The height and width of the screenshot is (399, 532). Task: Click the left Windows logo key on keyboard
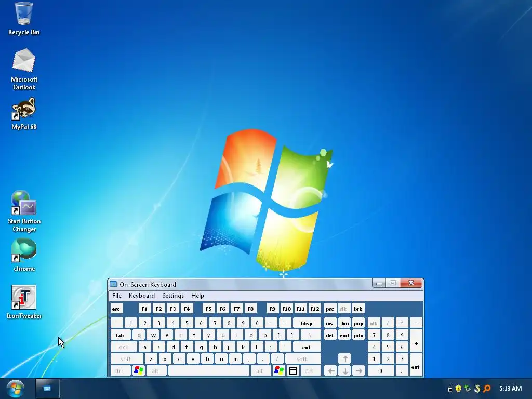[138, 370]
